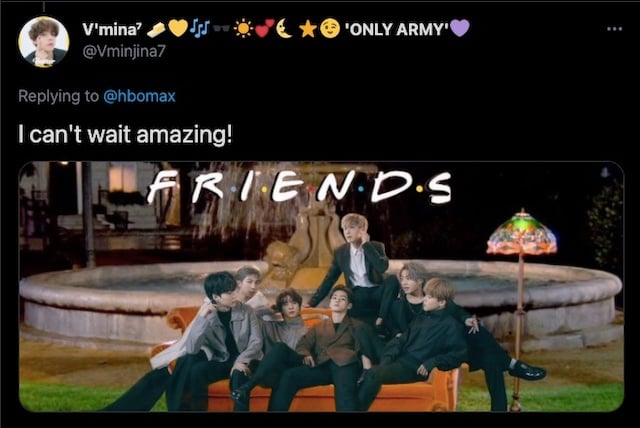This screenshot has height=428, width=640.
Task: Click the purple heart emoji
Action: click(x=460, y=29)
